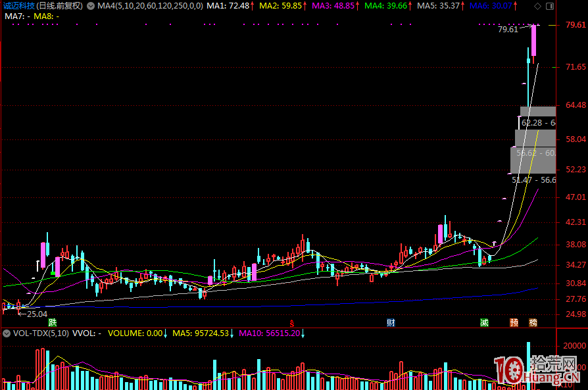
Task: Click the green 减 event marker
Action: point(485,322)
